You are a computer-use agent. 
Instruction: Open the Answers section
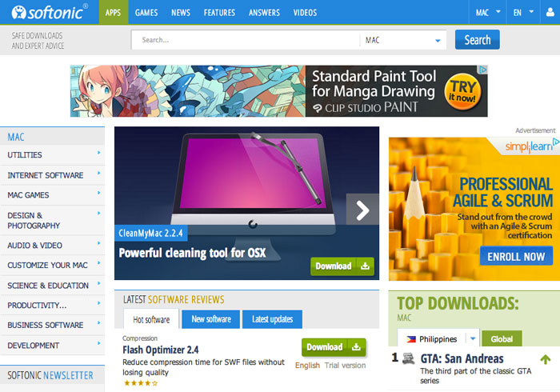pos(264,13)
